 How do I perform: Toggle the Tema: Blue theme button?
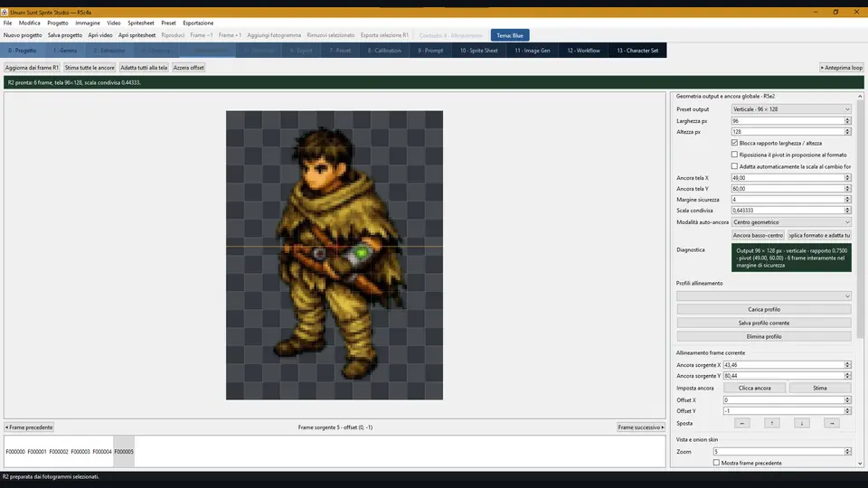(x=510, y=35)
